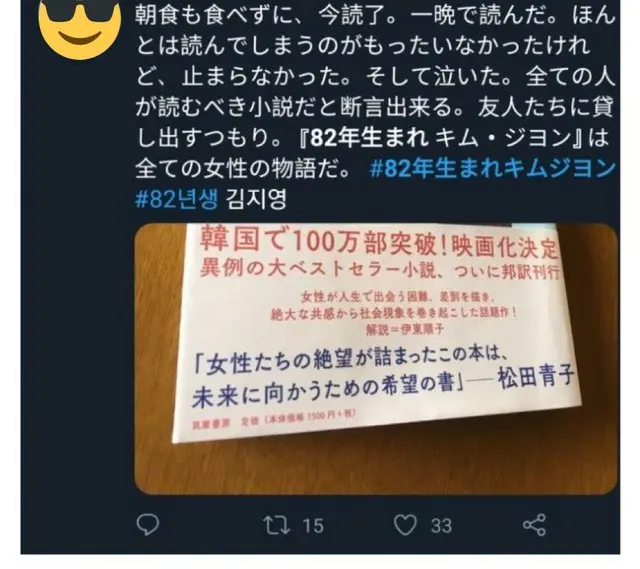640x569 pixels.
Task: Click the reply speech bubble icon
Action: coord(147,525)
